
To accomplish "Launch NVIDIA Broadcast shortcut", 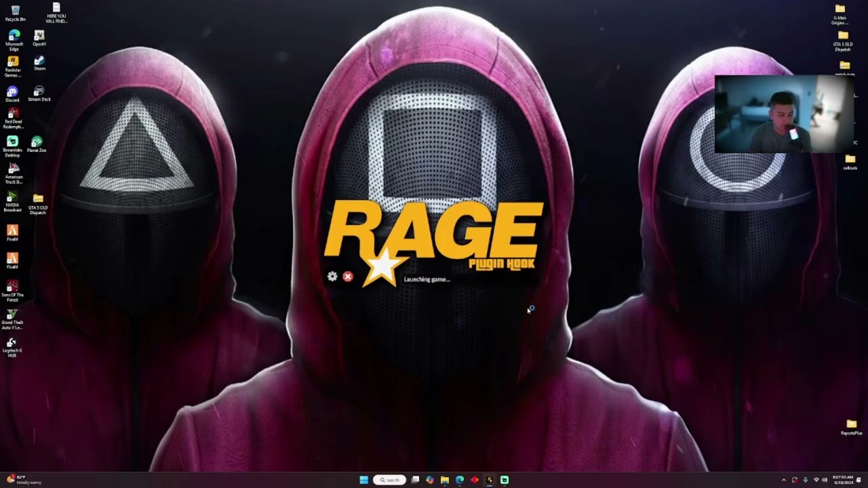I will tap(12, 202).
